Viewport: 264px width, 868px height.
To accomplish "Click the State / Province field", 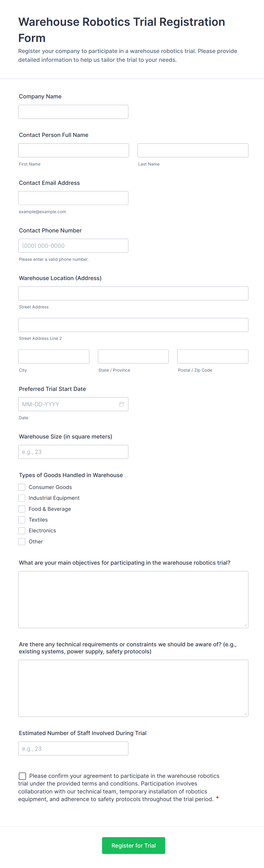I will click(133, 356).
